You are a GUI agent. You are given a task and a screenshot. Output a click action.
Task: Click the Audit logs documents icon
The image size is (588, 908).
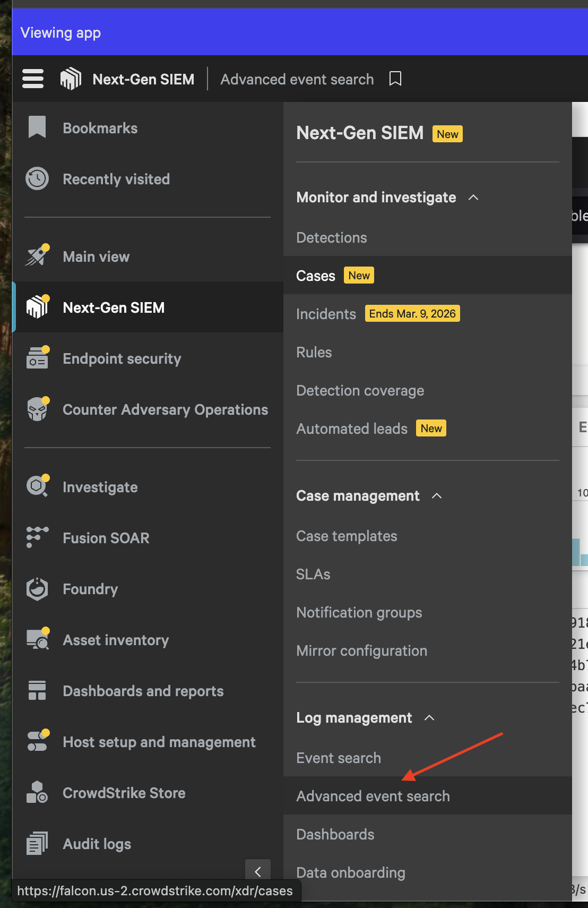coord(37,843)
